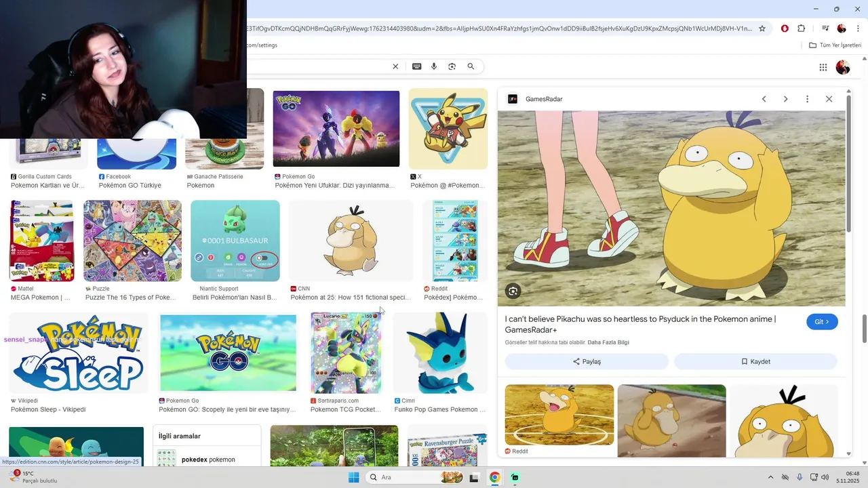Click the Ganache Patisserie Pokemon caption
Viewport: 868px width, 488px height.
201,185
